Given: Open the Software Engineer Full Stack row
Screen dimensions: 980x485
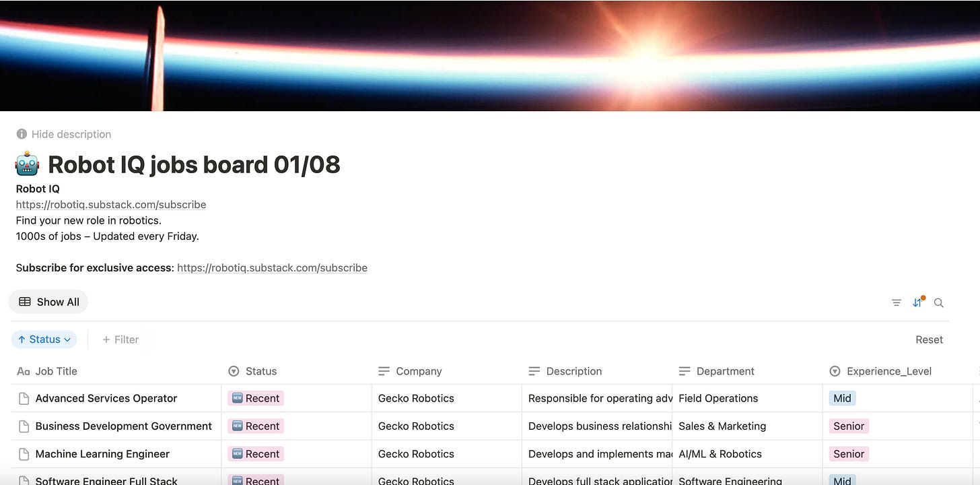Looking at the screenshot, I should pyautogui.click(x=106, y=480).
